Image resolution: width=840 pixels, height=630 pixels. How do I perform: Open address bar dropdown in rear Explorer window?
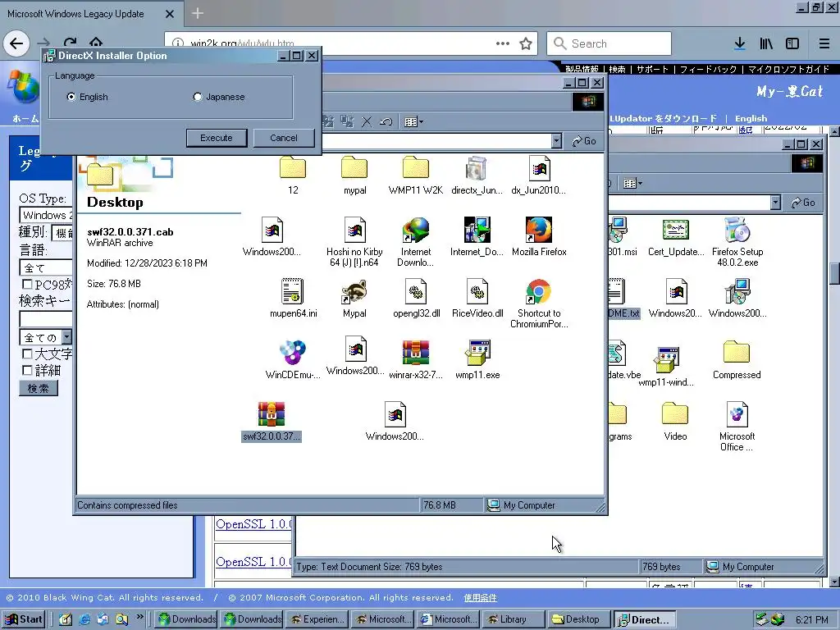coord(776,203)
